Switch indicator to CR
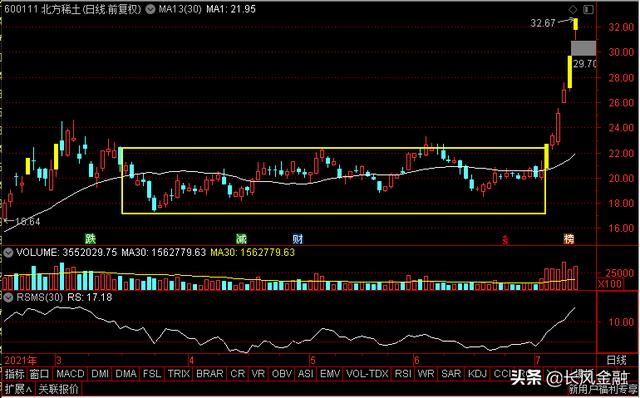The width and height of the screenshot is (640, 398). (238, 374)
